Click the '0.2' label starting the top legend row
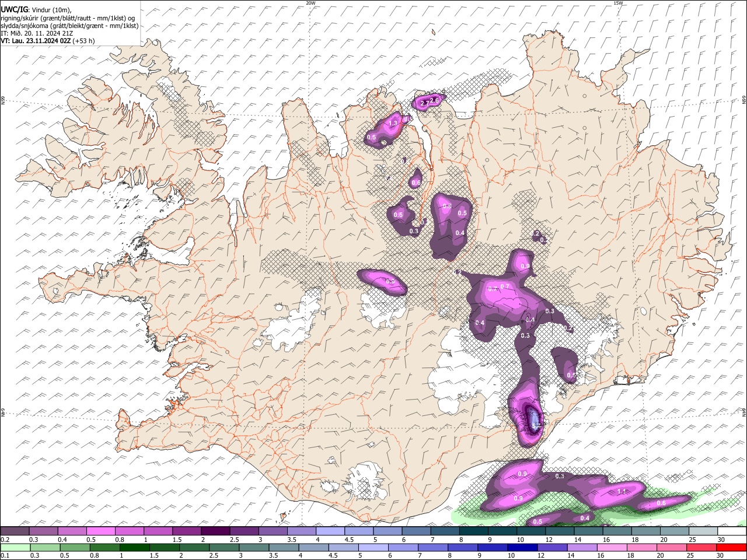Viewport: 747px width, 560px height. (5, 540)
